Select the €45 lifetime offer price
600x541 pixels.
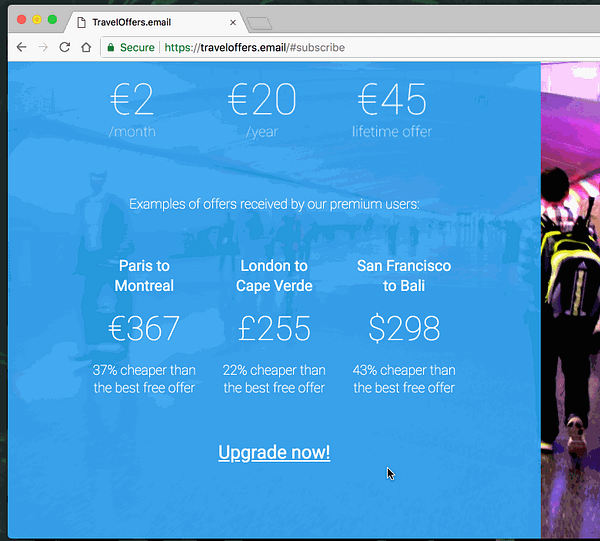click(392, 99)
